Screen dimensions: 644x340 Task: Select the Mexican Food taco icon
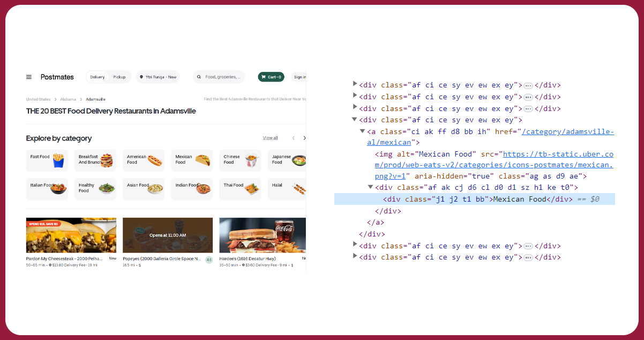tap(203, 160)
